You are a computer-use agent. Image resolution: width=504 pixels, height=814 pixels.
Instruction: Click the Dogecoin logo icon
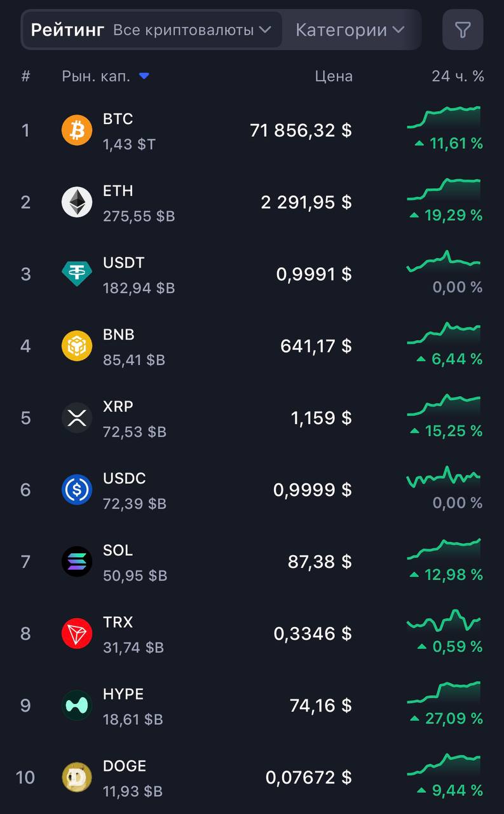point(77,777)
